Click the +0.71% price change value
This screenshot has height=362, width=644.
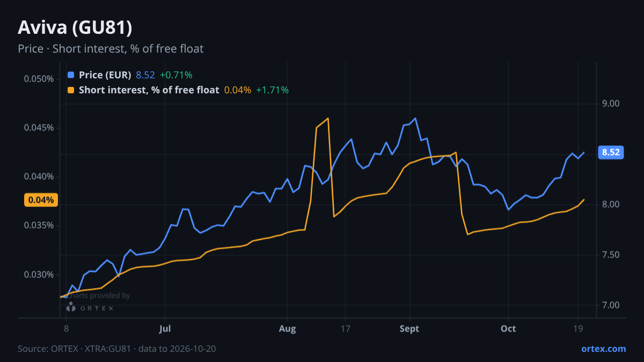(176, 75)
